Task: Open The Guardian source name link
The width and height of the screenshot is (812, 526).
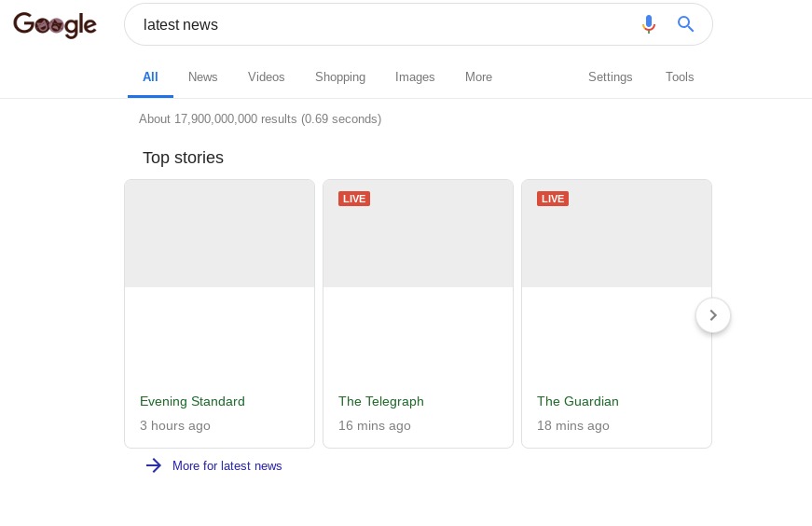Action: [578, 401]
